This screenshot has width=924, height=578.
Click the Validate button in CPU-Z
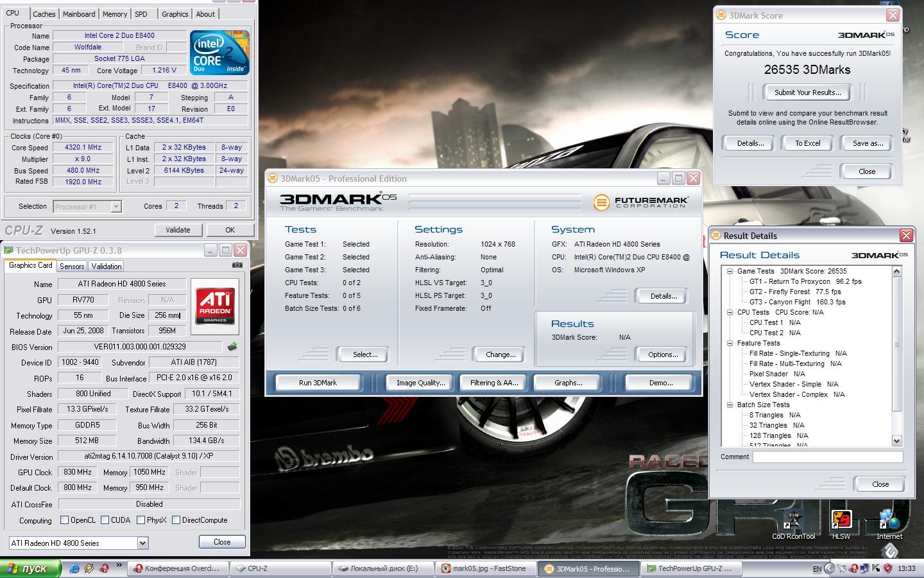coord(178,230)
